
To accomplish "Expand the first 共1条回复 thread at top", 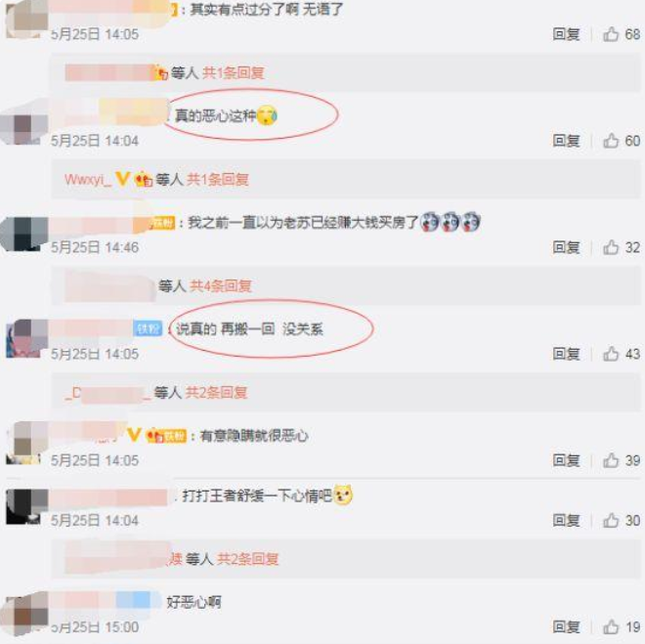I will (x=234, y=72).
